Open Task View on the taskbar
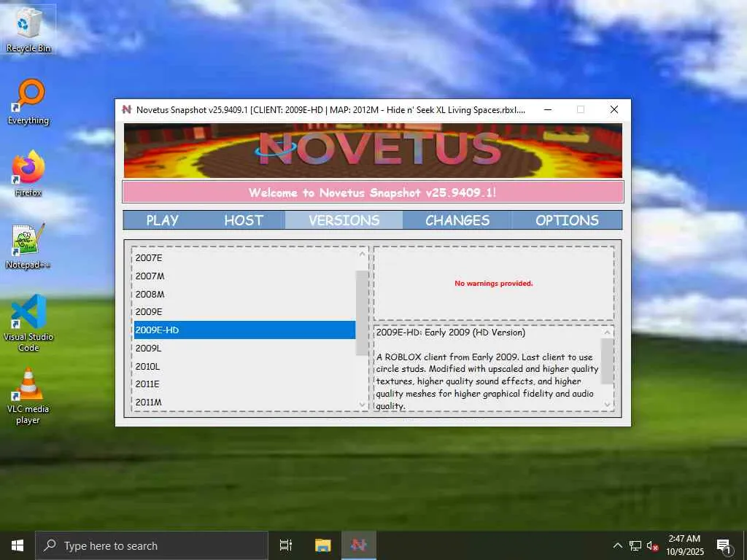The image size is (747, 560). click(x=286, y=545)
